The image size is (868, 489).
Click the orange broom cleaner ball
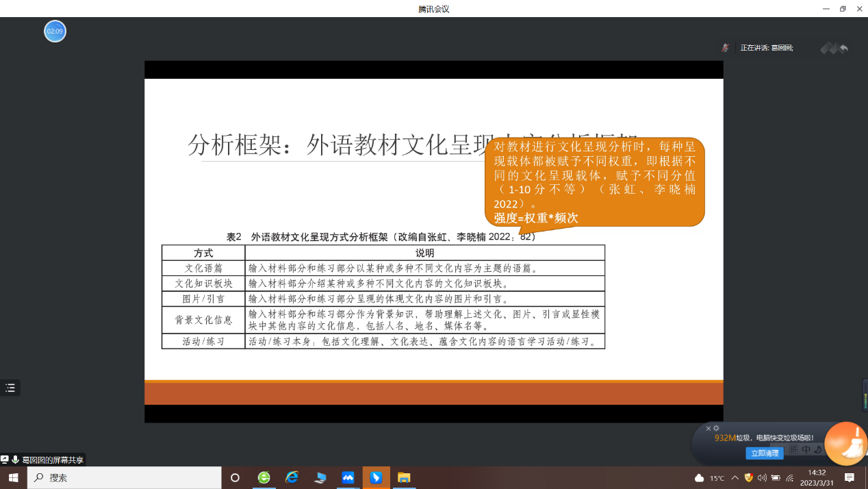(x=846, y=444)
